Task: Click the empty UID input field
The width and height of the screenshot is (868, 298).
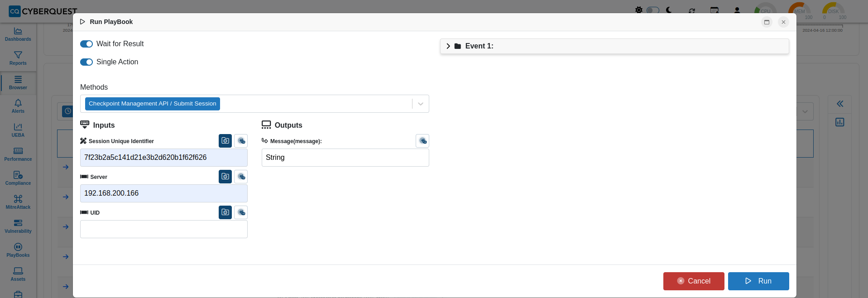Action: click(x=164, y=229)
